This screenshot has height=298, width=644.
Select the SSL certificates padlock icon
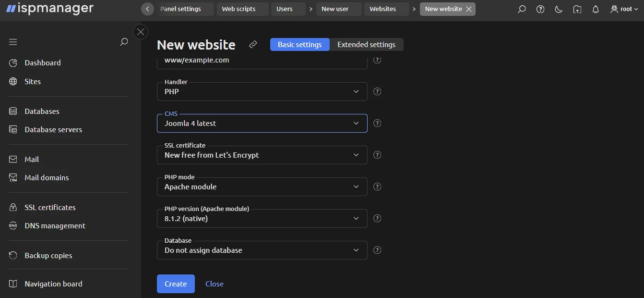[13, 207]
